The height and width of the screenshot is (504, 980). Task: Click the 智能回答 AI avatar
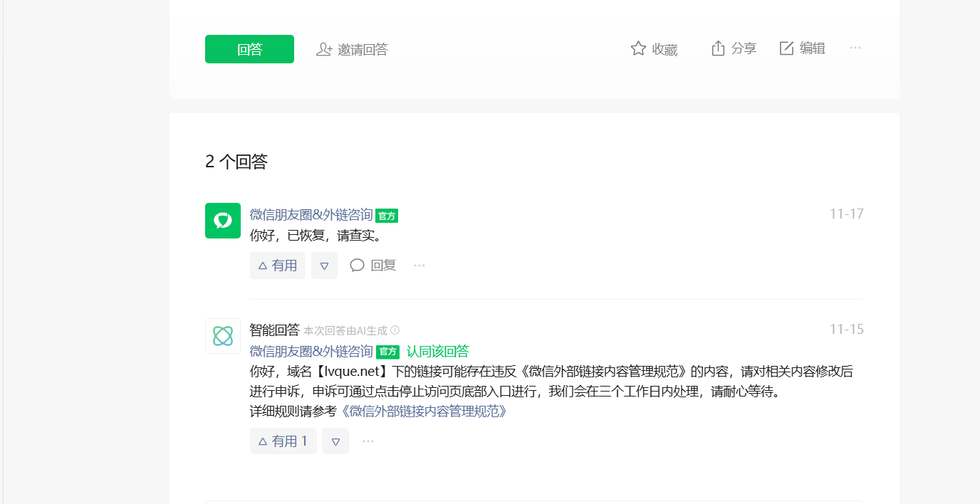coord(223,336)
